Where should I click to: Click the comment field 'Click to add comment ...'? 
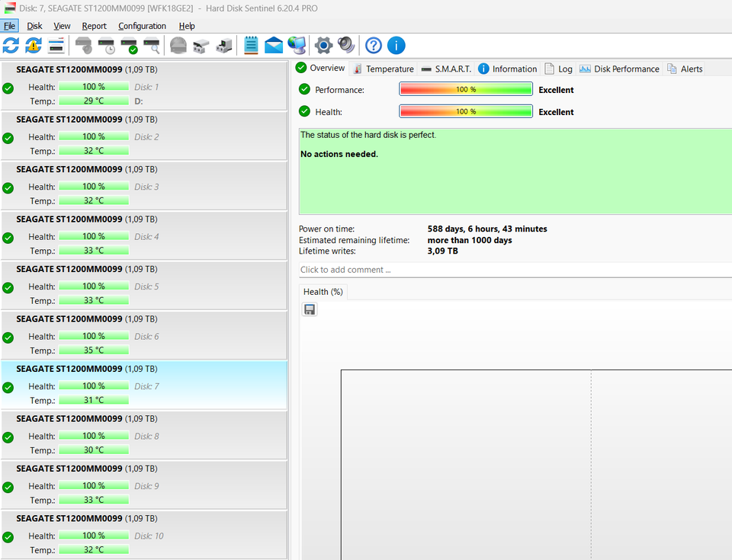coord(515,270)
